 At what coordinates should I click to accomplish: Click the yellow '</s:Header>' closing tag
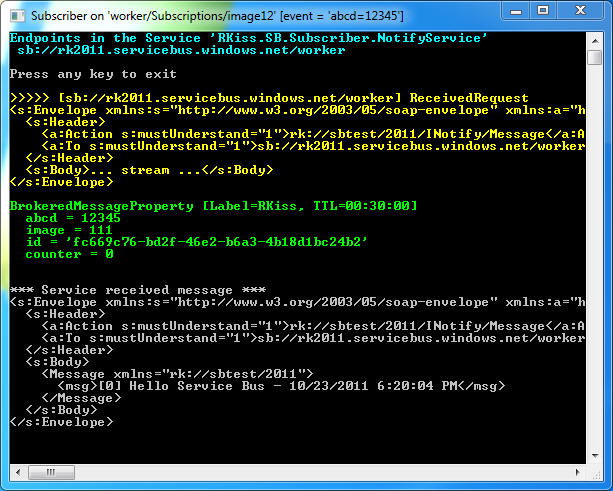(x=69, y=158)
